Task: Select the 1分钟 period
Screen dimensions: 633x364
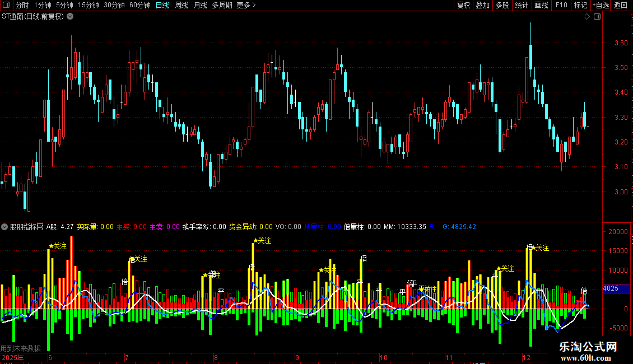Action: pos(43,5)
